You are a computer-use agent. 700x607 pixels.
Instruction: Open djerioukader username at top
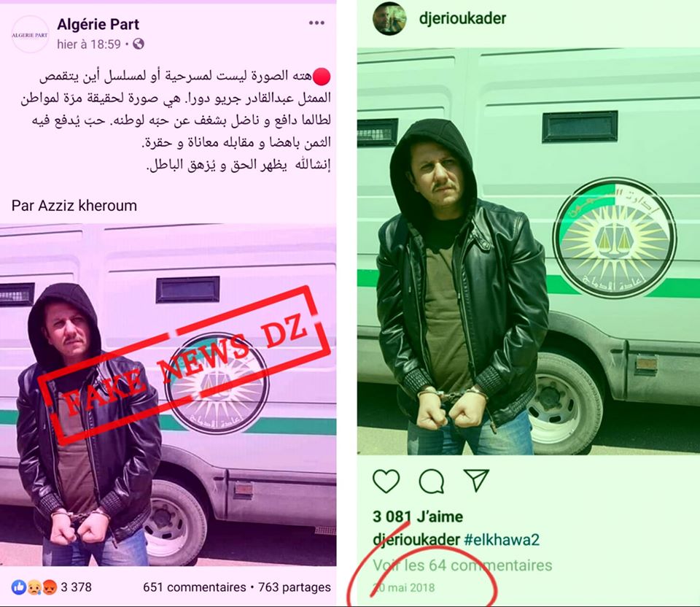[462, 18]
